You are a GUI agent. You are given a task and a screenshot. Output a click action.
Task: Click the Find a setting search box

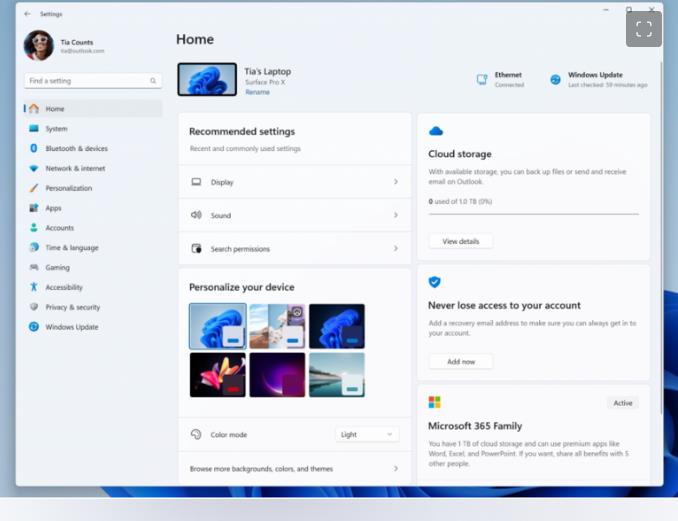pyautogui.click(x=92, y=81)
